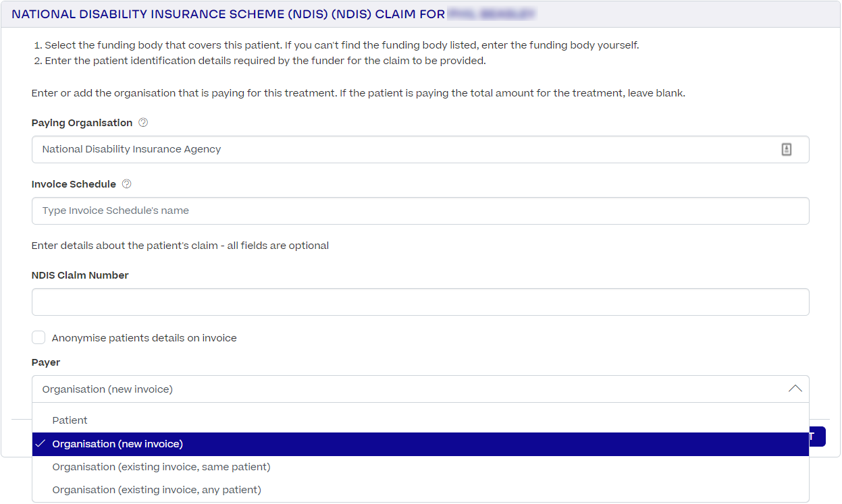Choose Patient from the Payer list
This screenshot has width=842, height=504.
click(420, 420)
